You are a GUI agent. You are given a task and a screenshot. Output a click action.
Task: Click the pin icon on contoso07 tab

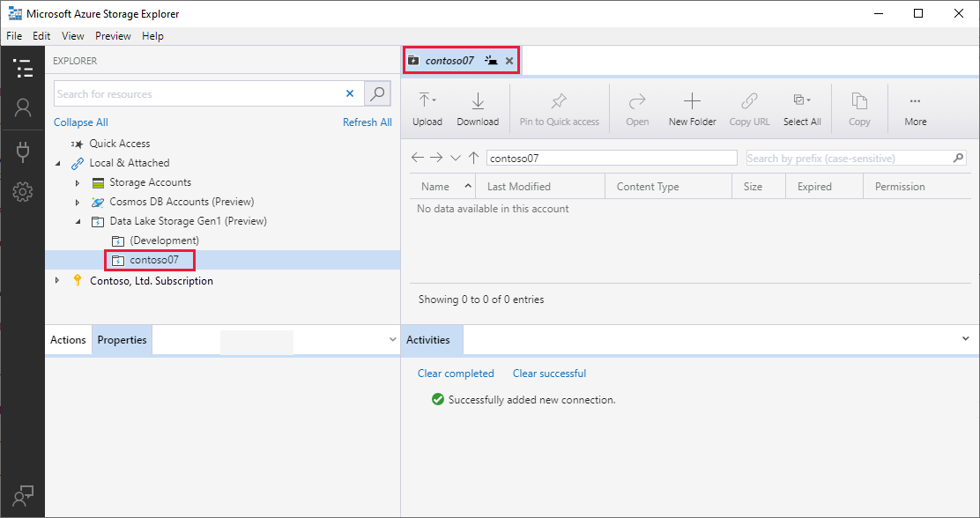(491, 61)
